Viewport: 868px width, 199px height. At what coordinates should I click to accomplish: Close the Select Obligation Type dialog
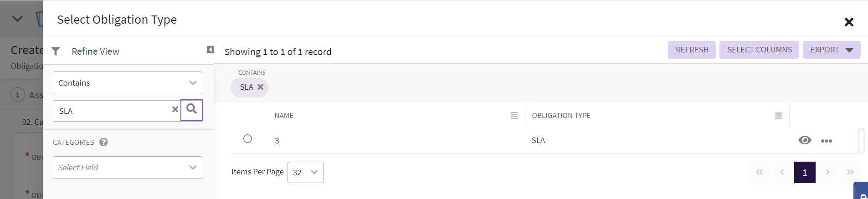(x=848, y=22)
